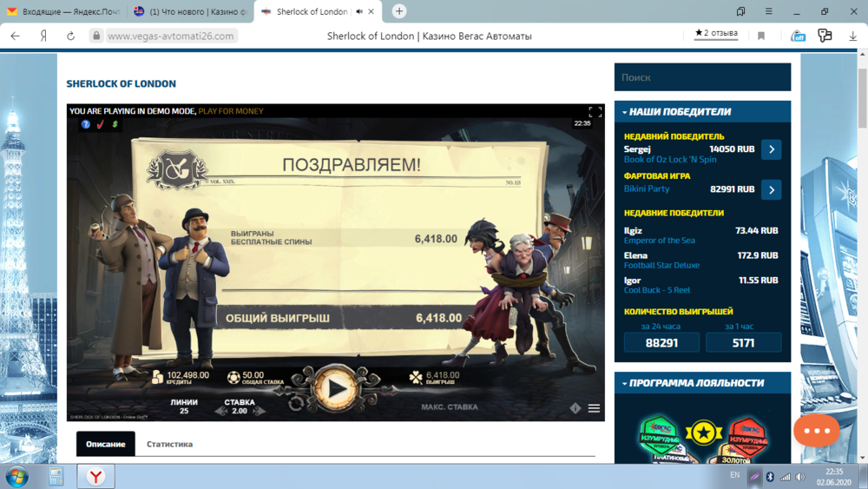Open game hamburger menu
This screenshot has height=489, width=868.
coord(594,408)
